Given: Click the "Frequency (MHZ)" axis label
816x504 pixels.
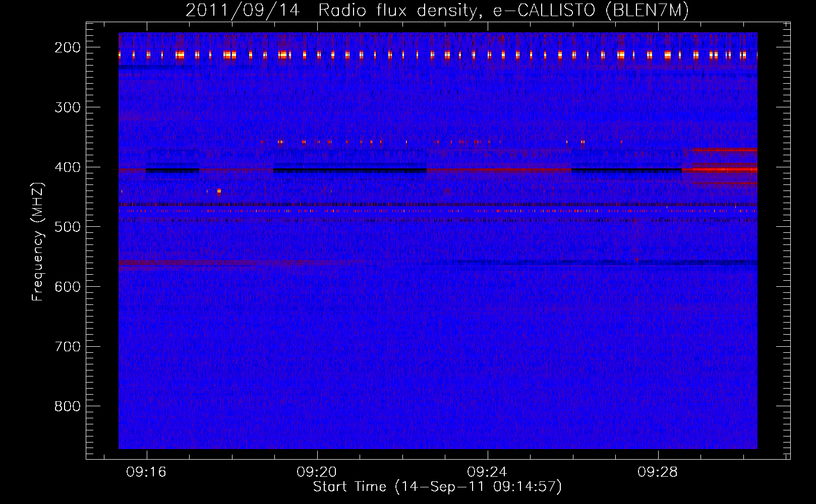Looking at the screenshot, I should (x=38, y=241).
